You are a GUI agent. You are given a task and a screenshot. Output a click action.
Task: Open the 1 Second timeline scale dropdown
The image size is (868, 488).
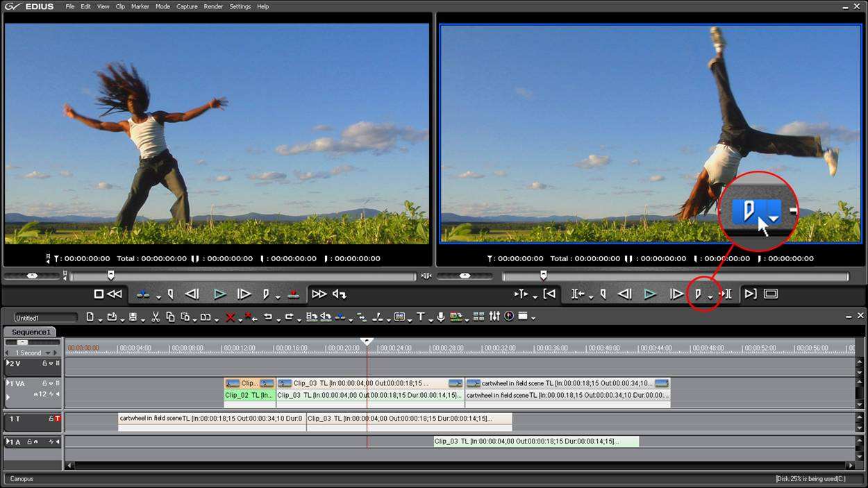pos(48,353)
